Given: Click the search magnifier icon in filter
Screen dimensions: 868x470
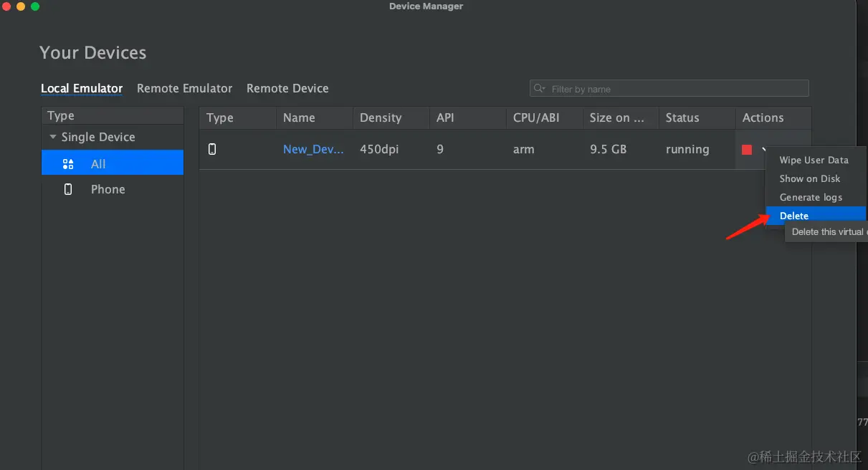Looking at the screenshot, I should tap(540, 89).
